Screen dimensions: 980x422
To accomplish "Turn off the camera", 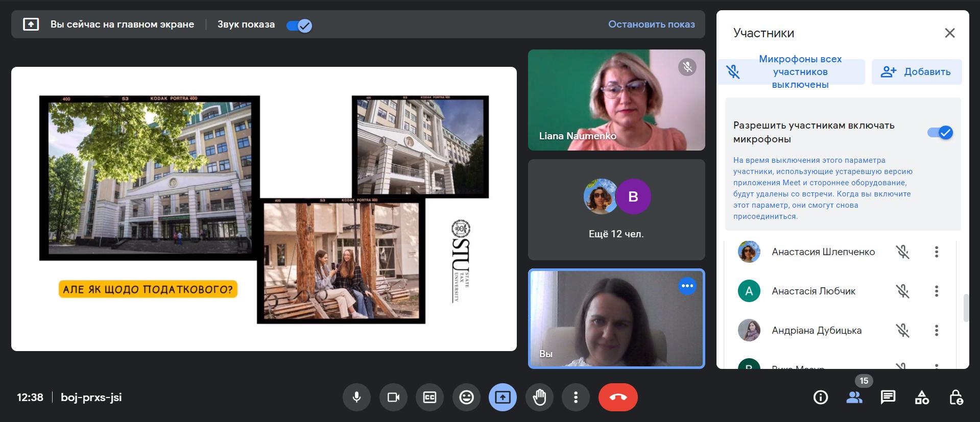I will 393,397.
